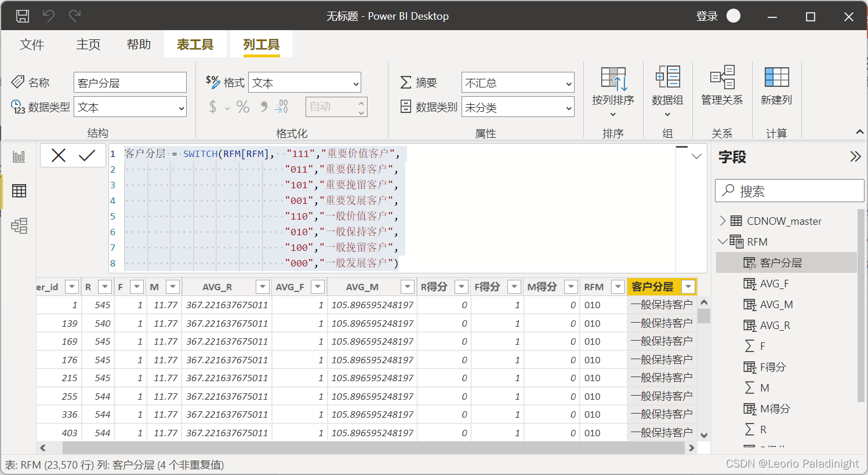Click the F得分 column header

(487, 287)
